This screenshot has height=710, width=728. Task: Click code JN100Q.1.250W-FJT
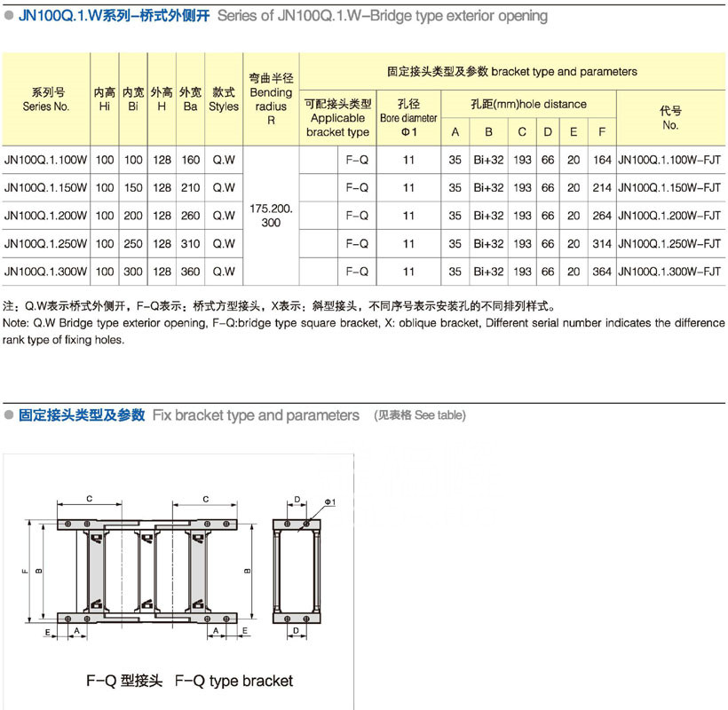tap(669, 243)
